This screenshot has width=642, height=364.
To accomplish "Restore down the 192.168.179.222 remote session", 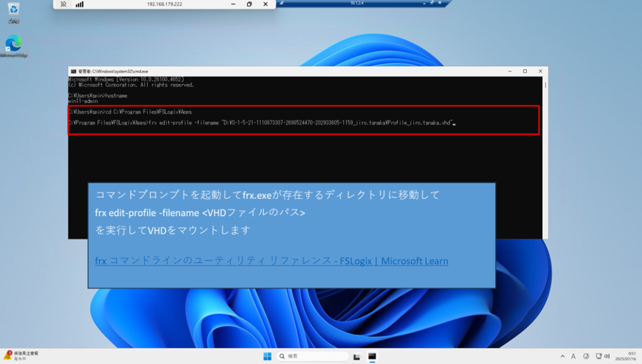I will pos(250,4).
